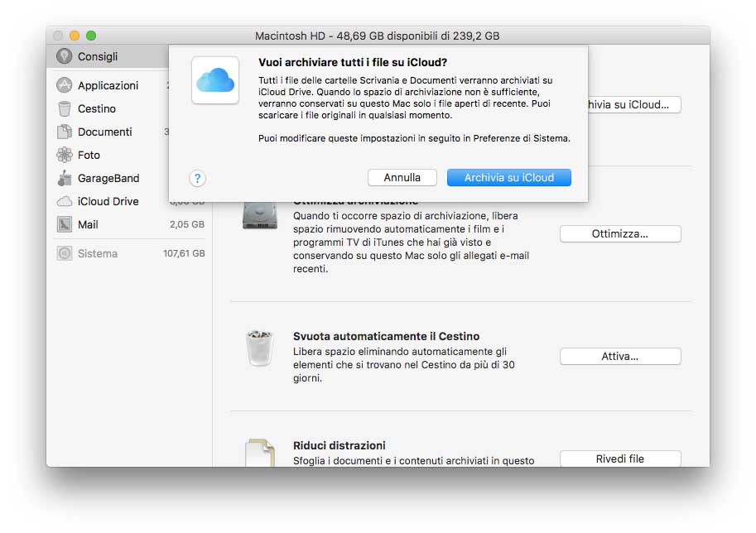Image resolution: width=756 pixels, height=533 pixels.
Task: Click the Riduci distrazioni heading
Action: (x=339, y=445)
